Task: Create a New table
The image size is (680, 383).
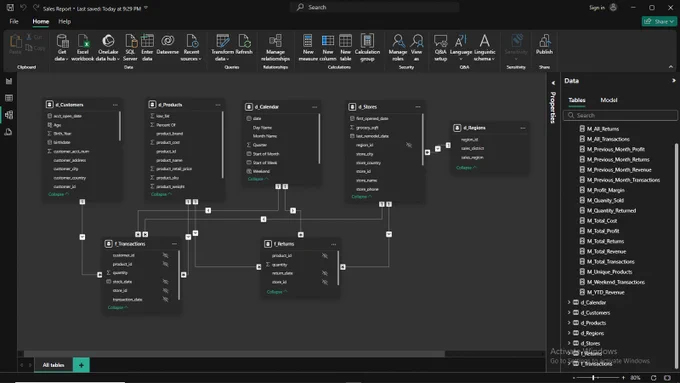Action: click(346, 48)
